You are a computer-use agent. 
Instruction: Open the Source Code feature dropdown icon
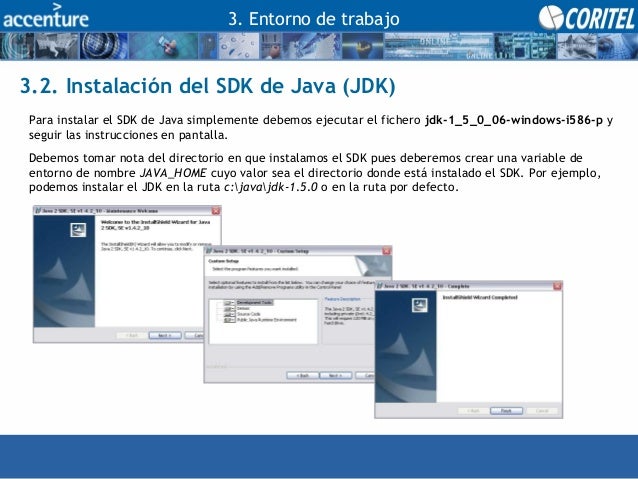coord(229,314)
